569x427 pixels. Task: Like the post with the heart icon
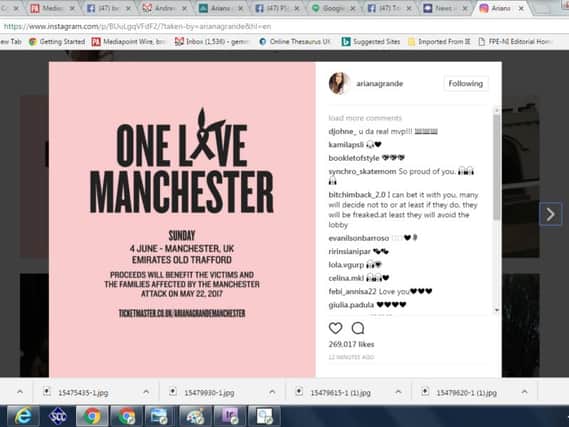click(335, 328)
